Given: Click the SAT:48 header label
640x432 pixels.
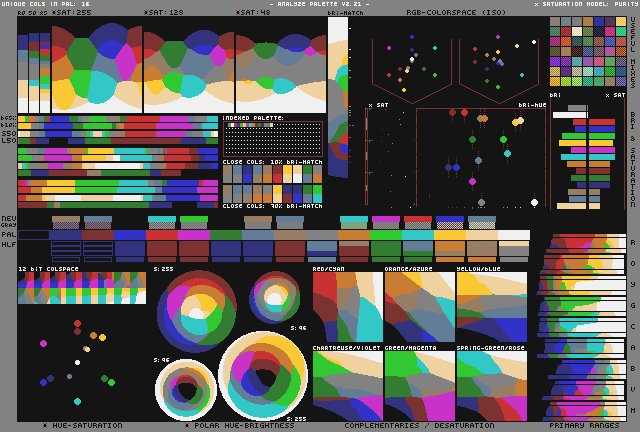Looking at the screenshot, I should click(x=253, y=13).
